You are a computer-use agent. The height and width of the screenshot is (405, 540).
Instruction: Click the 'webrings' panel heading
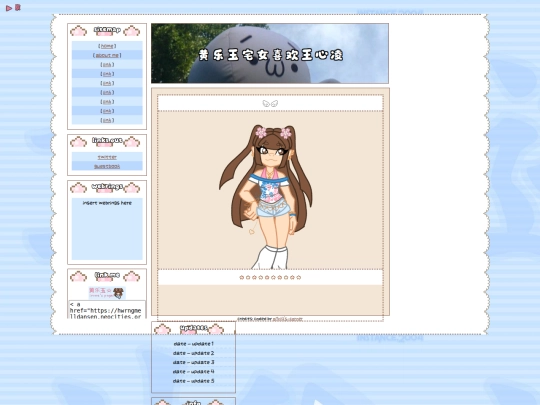click(107, 187)
